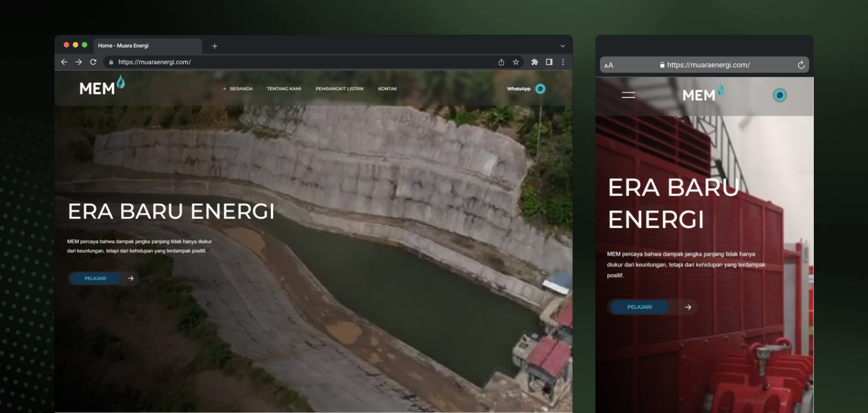Click the padlock to view site information
868x413 pixels.
[x=112, y=62]
